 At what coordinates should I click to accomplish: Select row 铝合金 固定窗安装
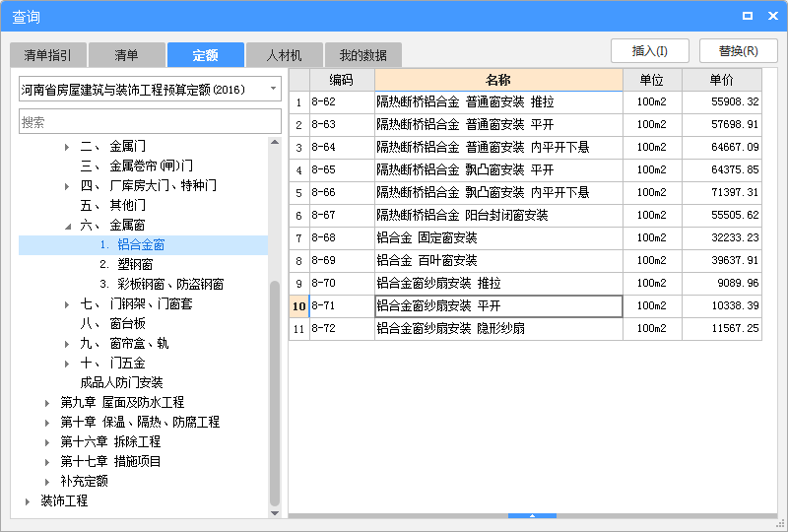pos(498,237)
